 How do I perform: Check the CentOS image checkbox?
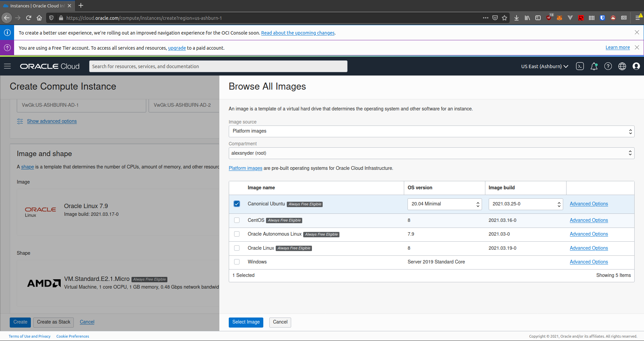[237, 220]
